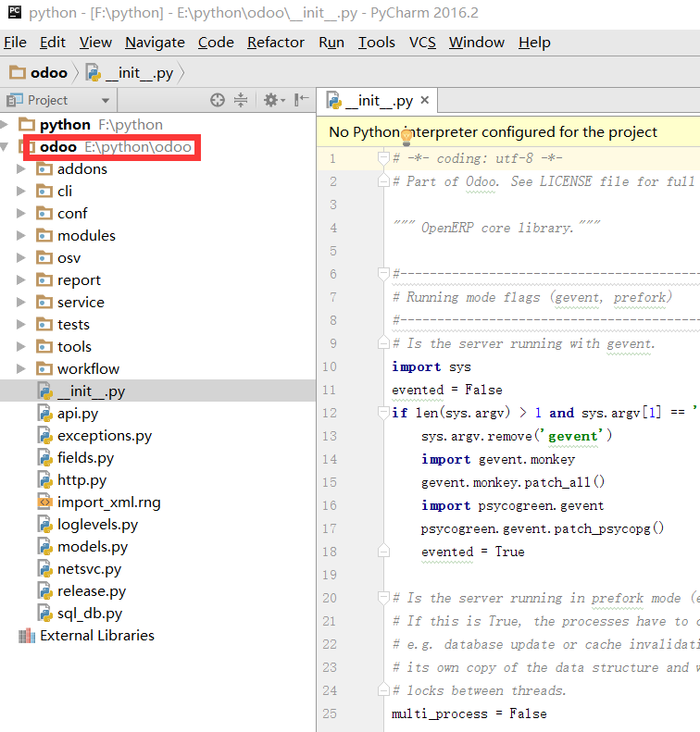
Task: Click the 'import gevent.monkey' line
Action: point(498,459)
